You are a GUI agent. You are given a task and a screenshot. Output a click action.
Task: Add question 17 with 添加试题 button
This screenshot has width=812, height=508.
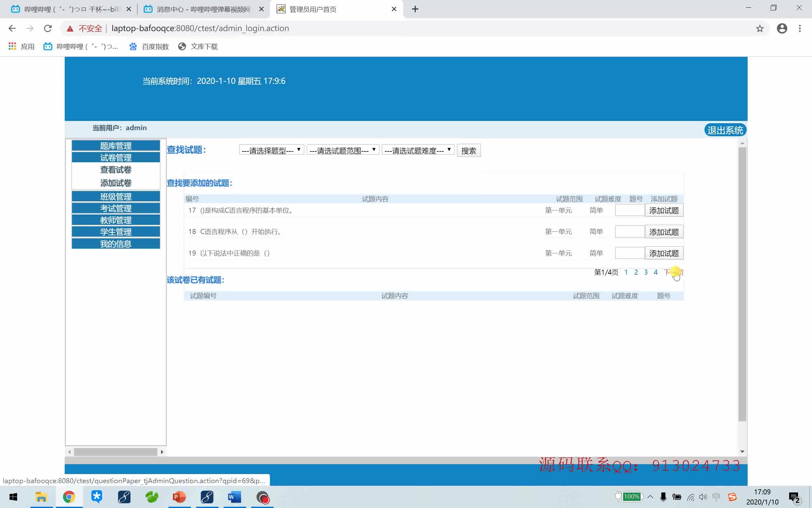[x=664, y=210]
